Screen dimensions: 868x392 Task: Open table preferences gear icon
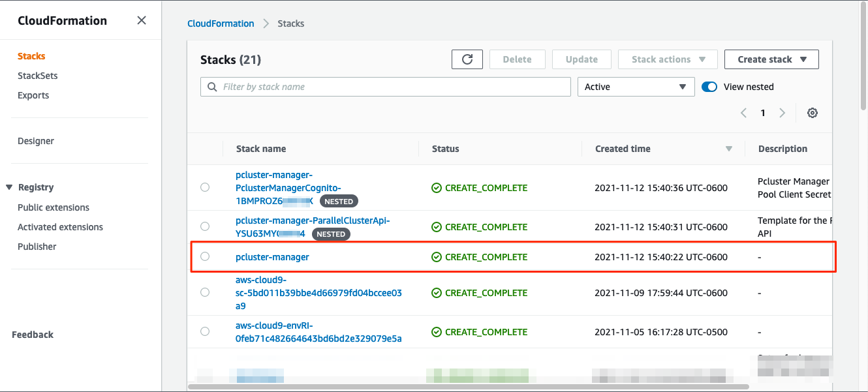pyautogui.click(x=813, y=113)
